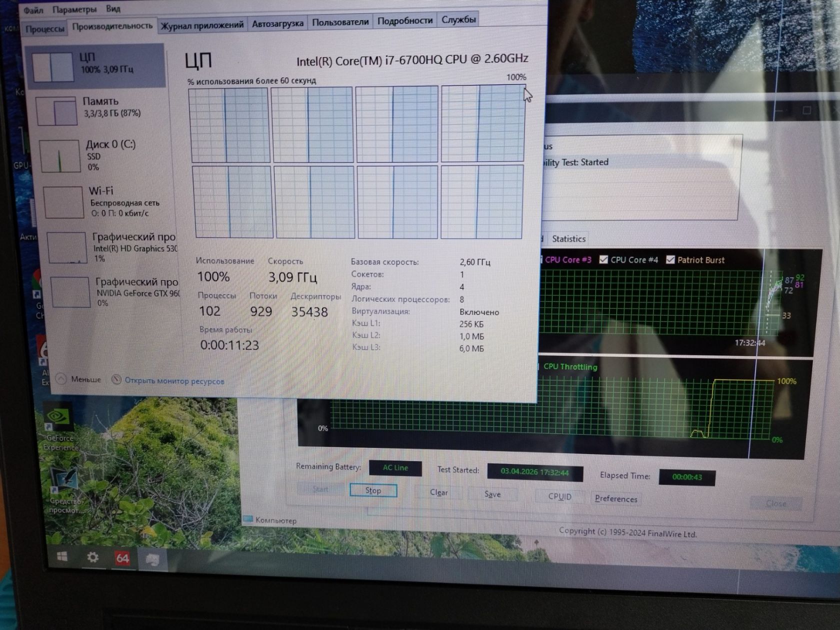The height and width of the screenshot is (630, 840).
Task: Select NVIDIA GeForce GTX GPU entry
Action: [115, 291]
